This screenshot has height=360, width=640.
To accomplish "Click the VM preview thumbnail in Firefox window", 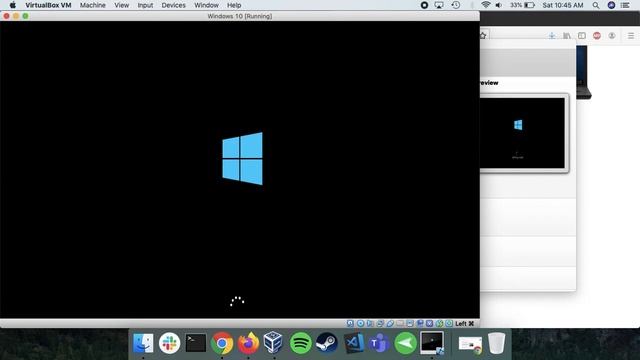I will point(522,133).
